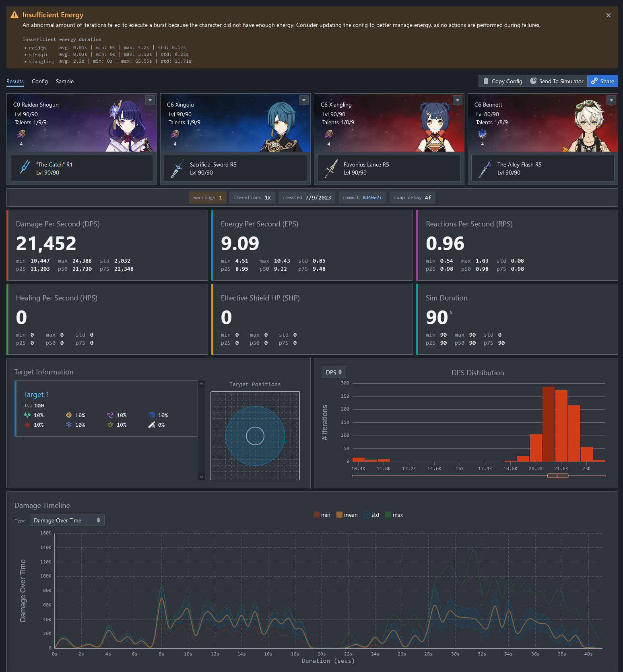Click the Share button
623x672 pixels.
[x=602, y=81]
